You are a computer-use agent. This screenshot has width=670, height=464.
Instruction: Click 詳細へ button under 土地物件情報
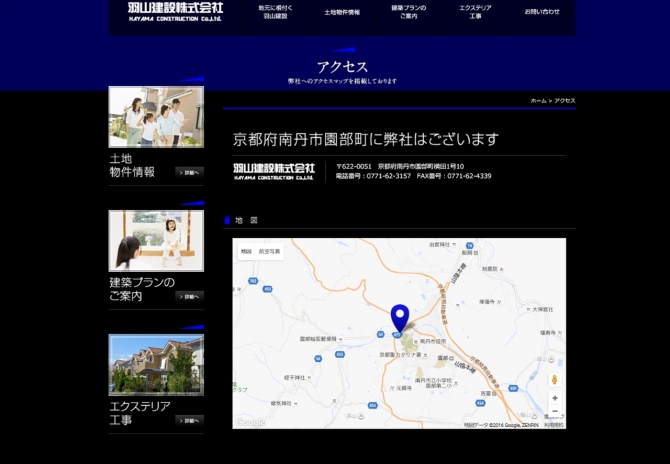tap(189, 173)
